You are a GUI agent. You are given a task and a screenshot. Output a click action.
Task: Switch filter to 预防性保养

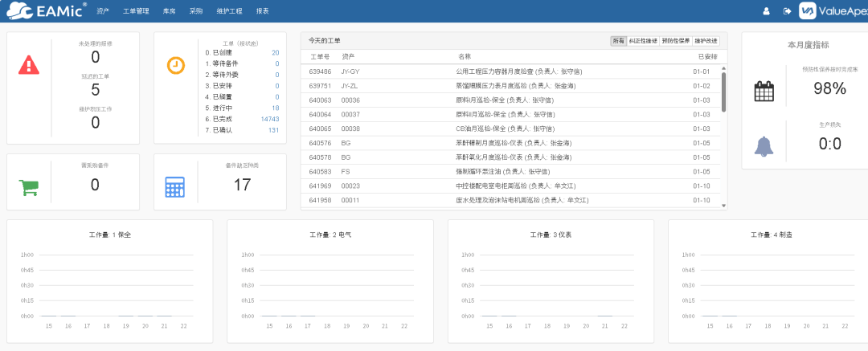pyautogui.click(x=675, y=41)
